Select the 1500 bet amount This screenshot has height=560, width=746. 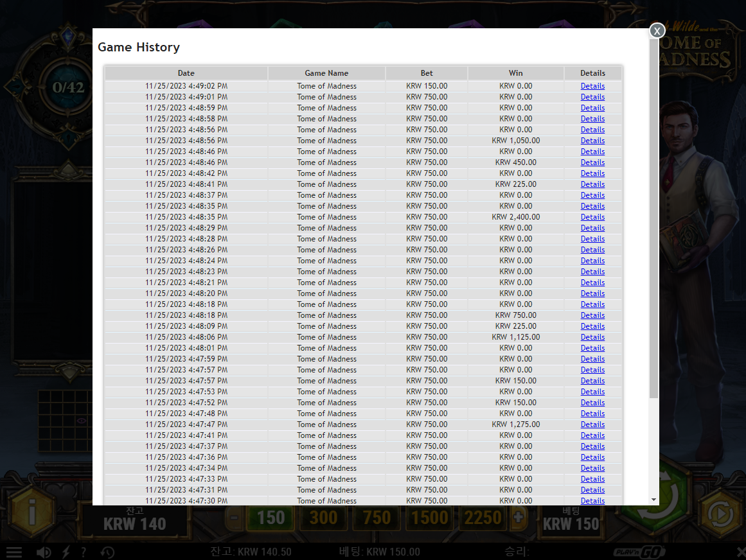click(430, 518)
